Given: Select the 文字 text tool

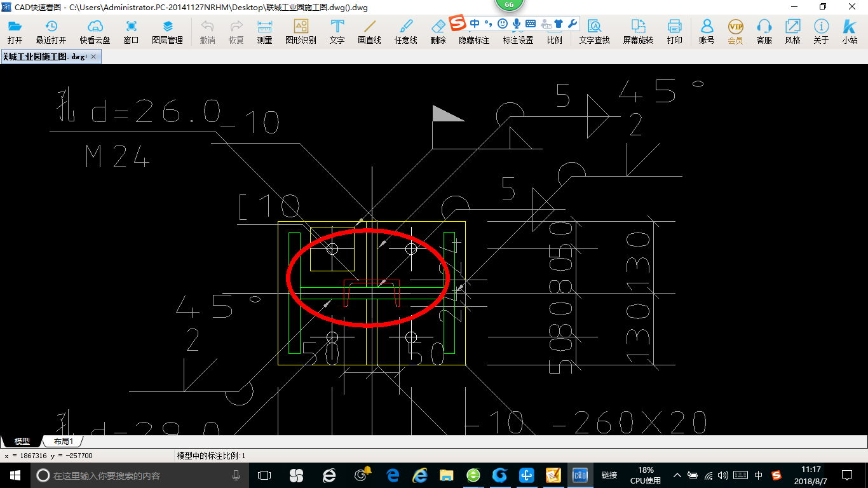Looking at the screenshot, I should [x=337, y=31].
